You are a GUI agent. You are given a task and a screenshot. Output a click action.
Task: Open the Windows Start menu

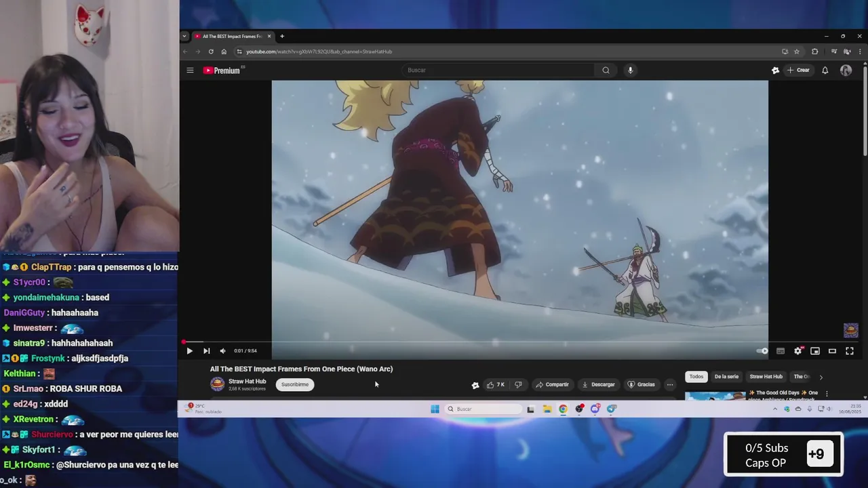click(x=435, y=409)
